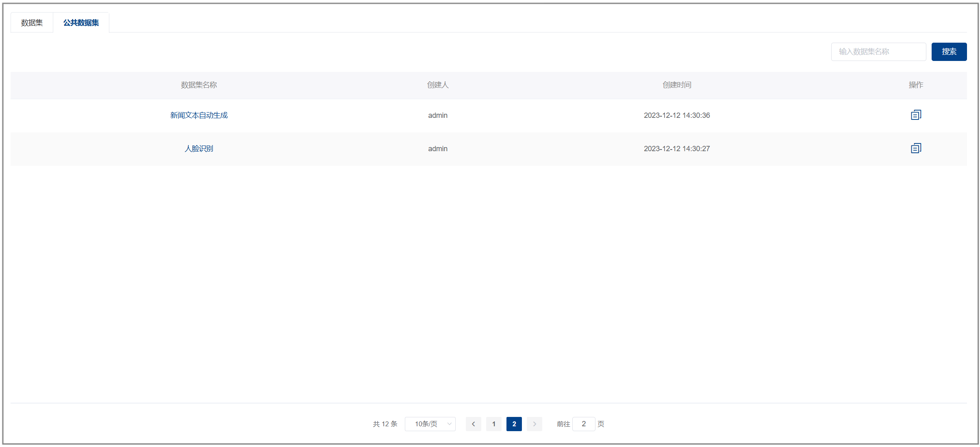Click copy icon for 新闻文本自动生成 row
Viewport: 980px width, 447px height.
[915, 115]
